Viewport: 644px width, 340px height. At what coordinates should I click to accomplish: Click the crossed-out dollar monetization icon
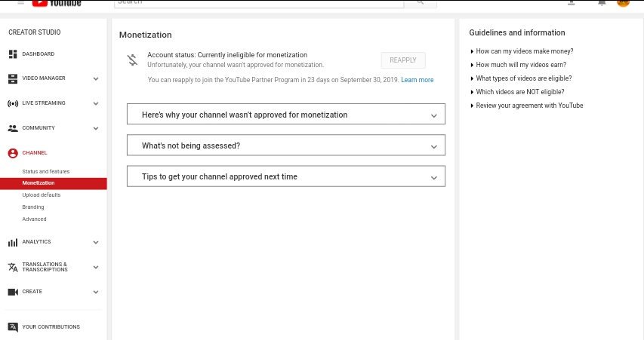point(132,60)
